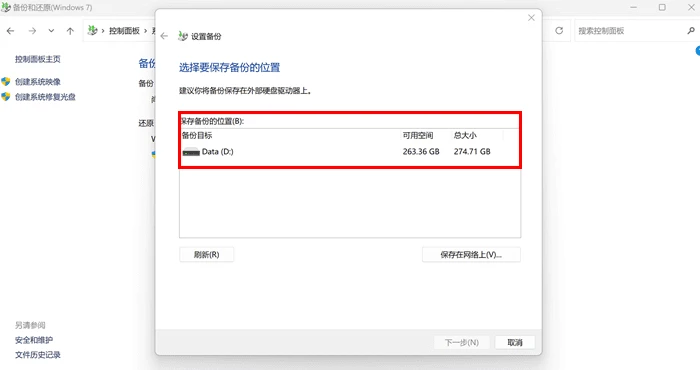Click shield icon beside 创建系统映像
The image size is (700, 370).
pos(6,82)
